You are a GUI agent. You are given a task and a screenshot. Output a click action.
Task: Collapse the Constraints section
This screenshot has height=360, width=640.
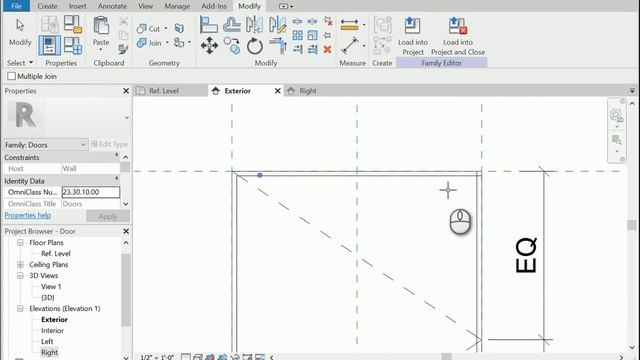tap(117, 156)
